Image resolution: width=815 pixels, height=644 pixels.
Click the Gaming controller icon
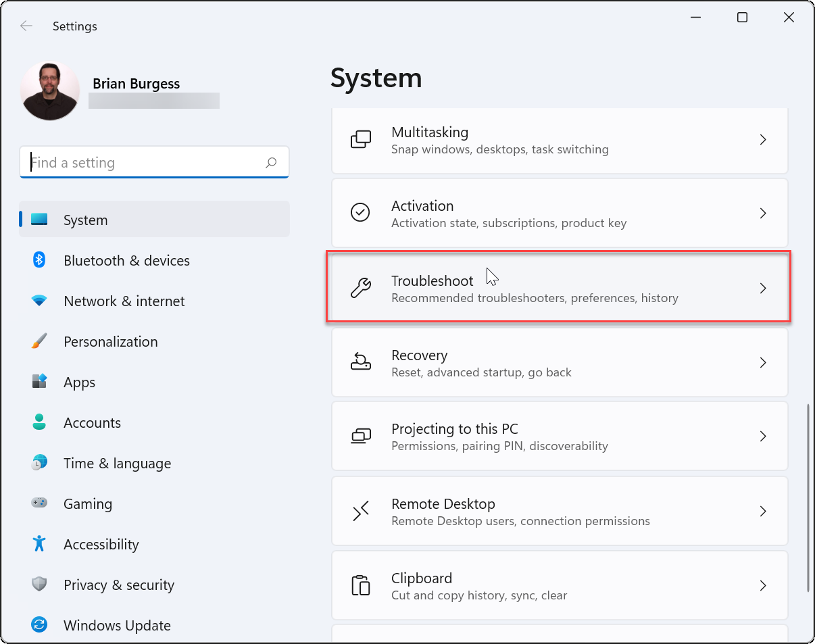[39, 503]
